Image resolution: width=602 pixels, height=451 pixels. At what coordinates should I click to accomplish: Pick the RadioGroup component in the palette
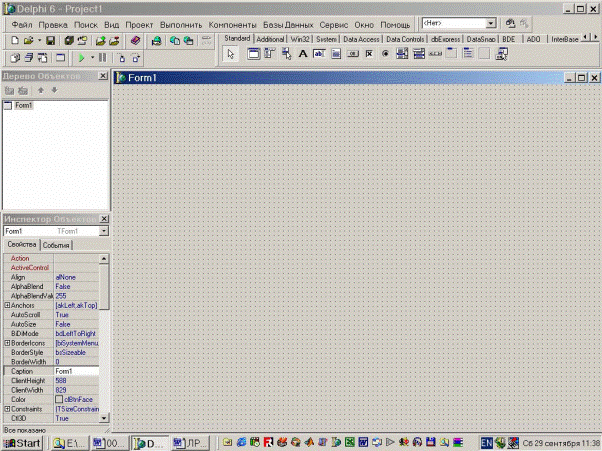coord(468,54)
